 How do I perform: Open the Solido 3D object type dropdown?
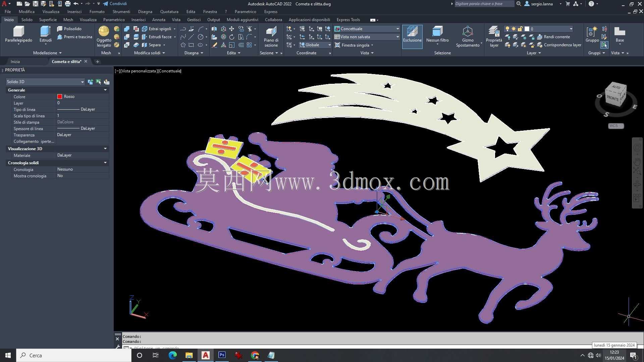pyautogui.click(x=45, y=82)
